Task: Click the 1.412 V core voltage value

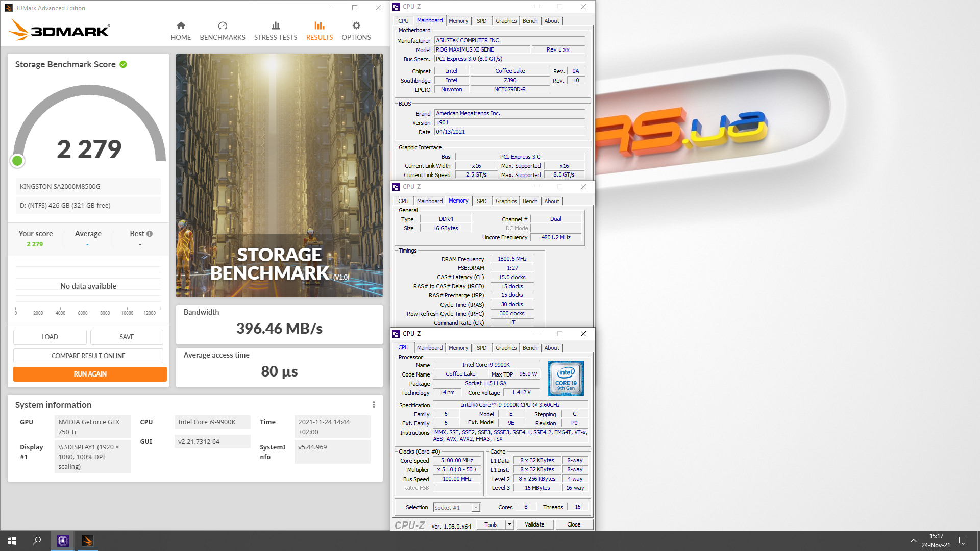Action: tap(521, 393)
